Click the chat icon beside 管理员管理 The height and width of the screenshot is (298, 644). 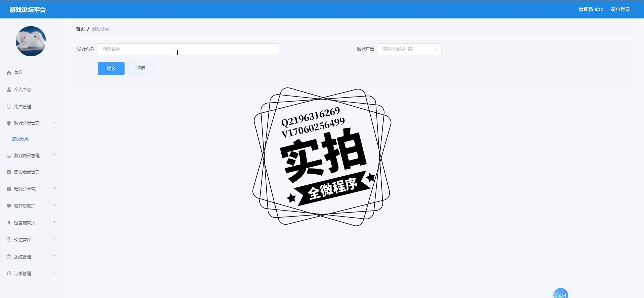click(9, 206)
